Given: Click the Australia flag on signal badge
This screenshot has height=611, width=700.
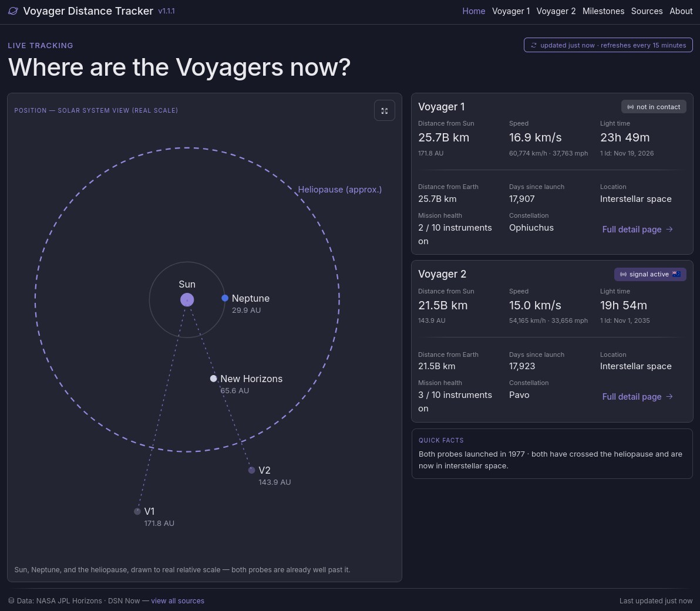Looking at the screenshot, I should click(677, 274).
